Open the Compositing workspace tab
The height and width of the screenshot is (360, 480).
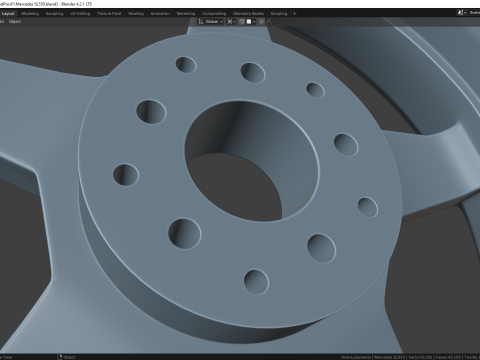pyautogui.click(x=214, y=14)
